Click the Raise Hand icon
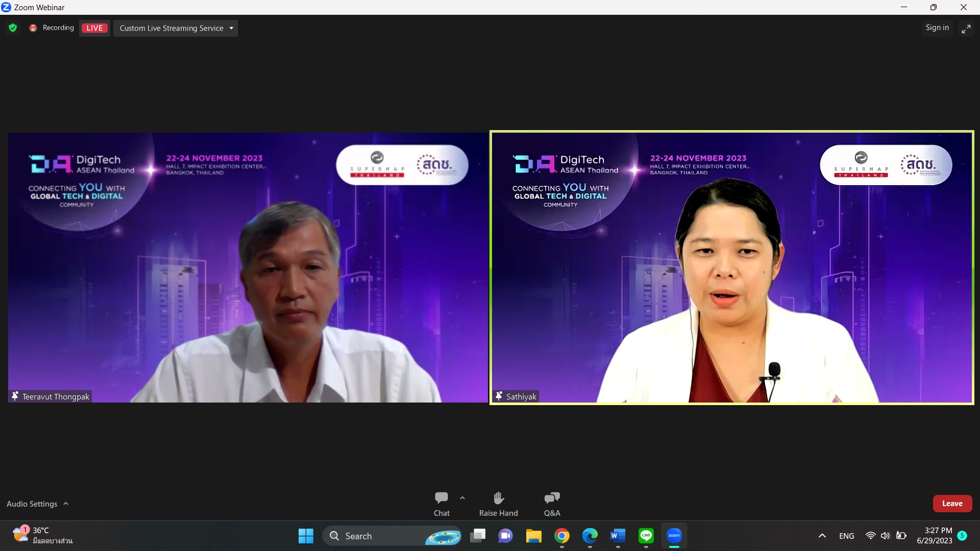Screen dimensions: 980x551 pos(498,504)
